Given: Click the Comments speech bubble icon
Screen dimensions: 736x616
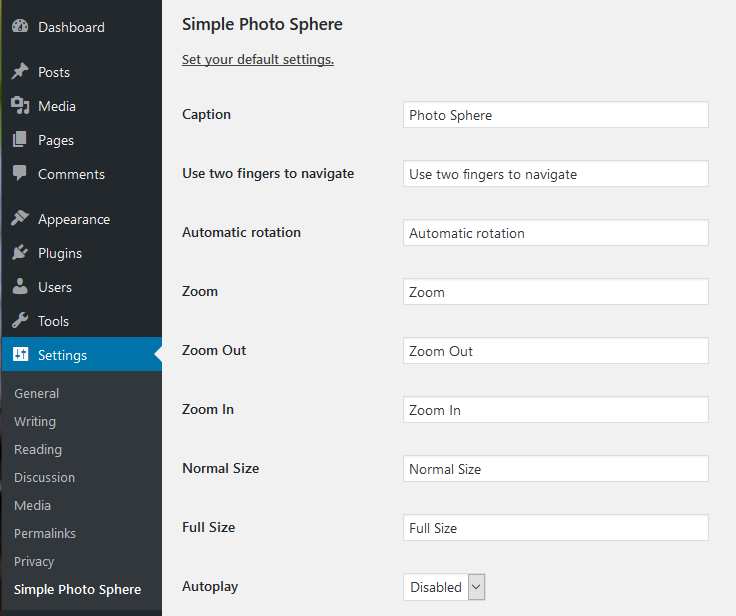Looking at the screenshot, I should point(20,173).
